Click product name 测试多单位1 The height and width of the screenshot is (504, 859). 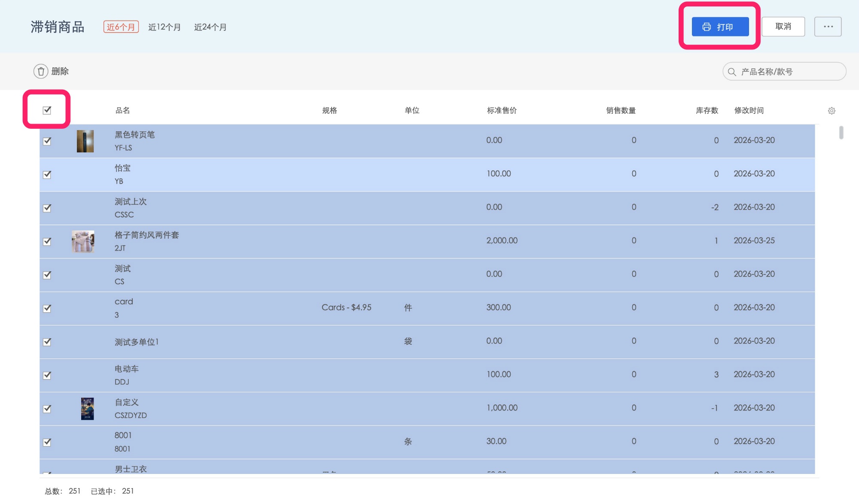(x=137, y=342)
